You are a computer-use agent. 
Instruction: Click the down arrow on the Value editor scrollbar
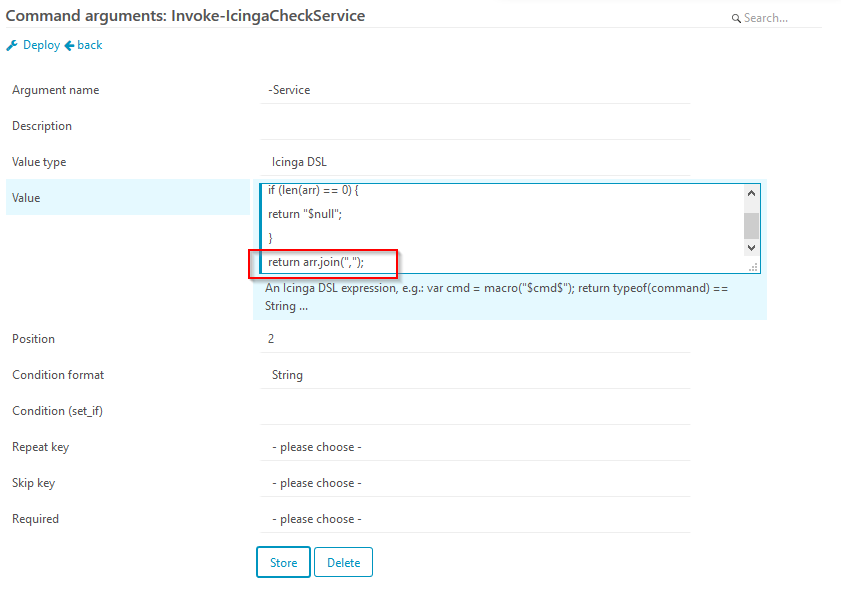[x=751, y=248]
